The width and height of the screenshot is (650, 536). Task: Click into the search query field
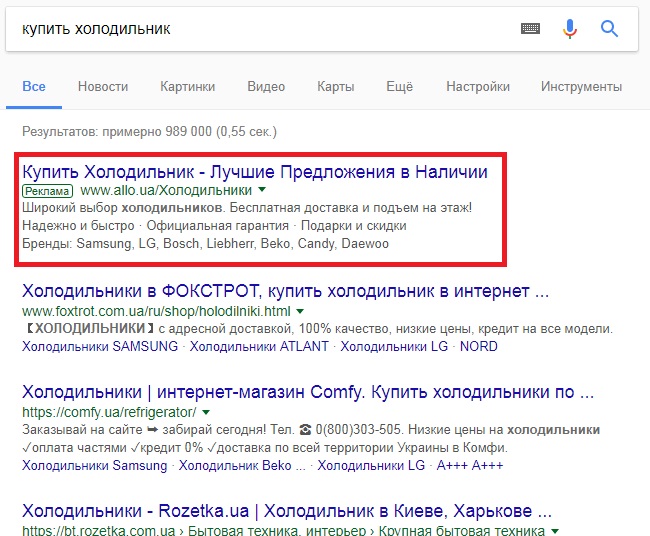(x=265, y=29)
